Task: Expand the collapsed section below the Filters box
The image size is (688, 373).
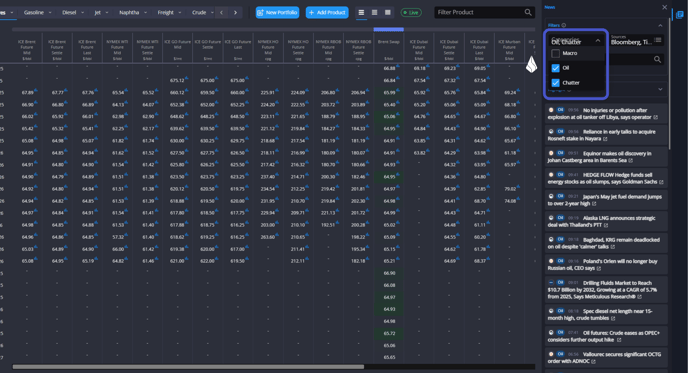Action: pyautogui.click(x=660, y=90)
